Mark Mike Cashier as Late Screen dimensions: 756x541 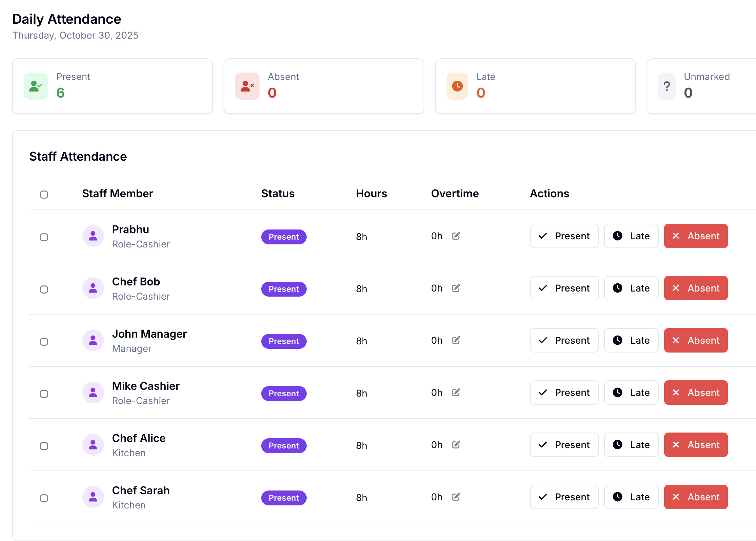pos(631,393)
